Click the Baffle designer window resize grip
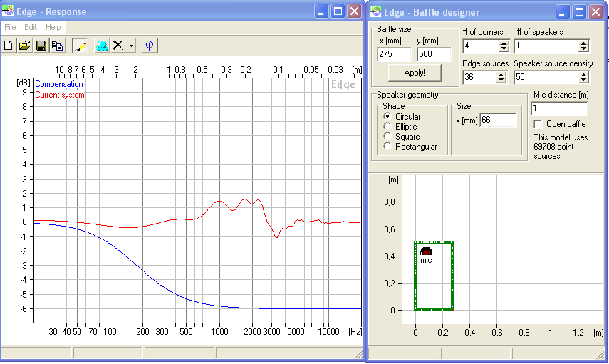609x364 pixels. pos(600,354)
